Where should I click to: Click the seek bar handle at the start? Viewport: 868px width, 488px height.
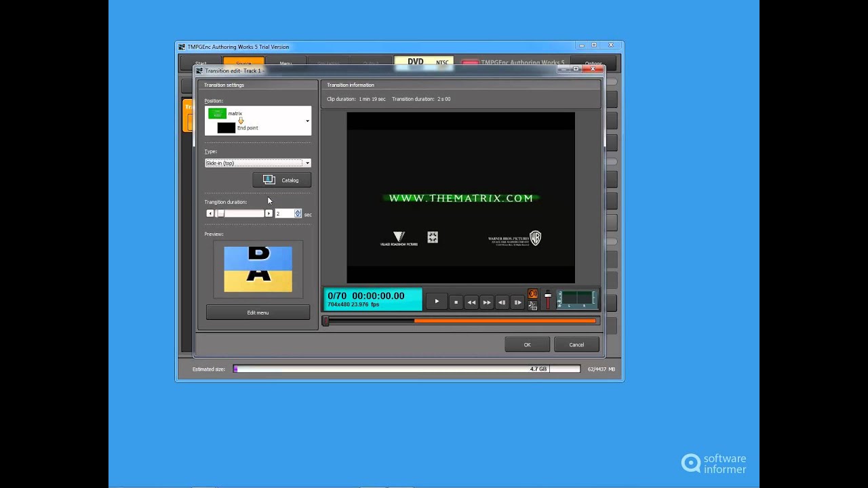pyautogui.click(x=325, y=321)
